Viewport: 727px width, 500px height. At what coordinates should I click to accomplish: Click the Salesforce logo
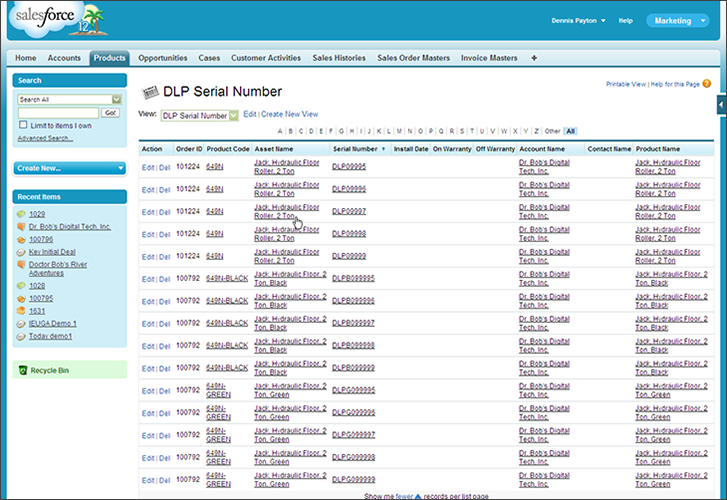58,19
